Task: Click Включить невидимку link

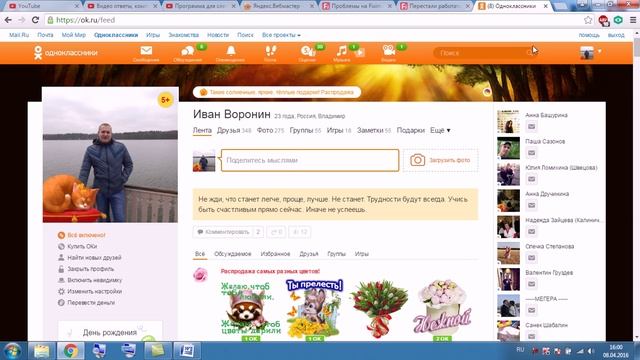Action: 95,280
